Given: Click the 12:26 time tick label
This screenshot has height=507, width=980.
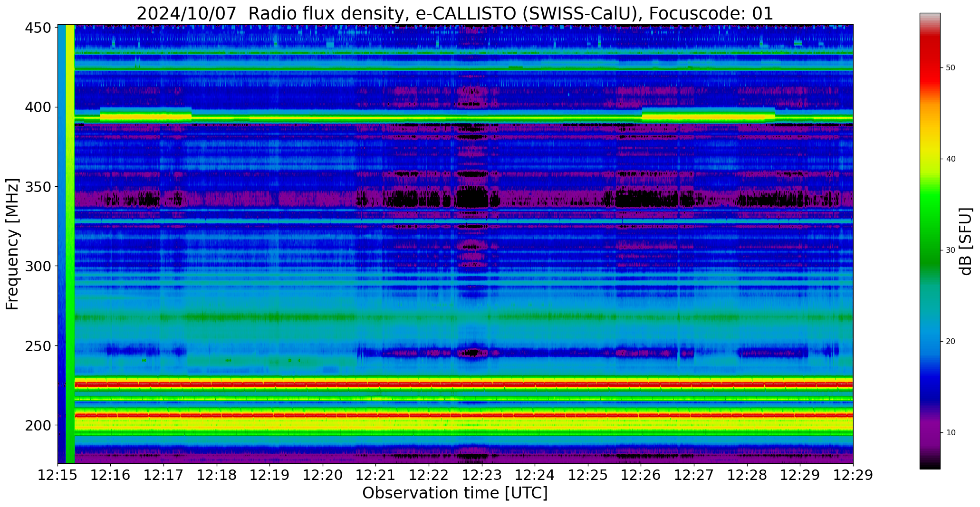Looking at the screenshot, I should click(641, 475).
